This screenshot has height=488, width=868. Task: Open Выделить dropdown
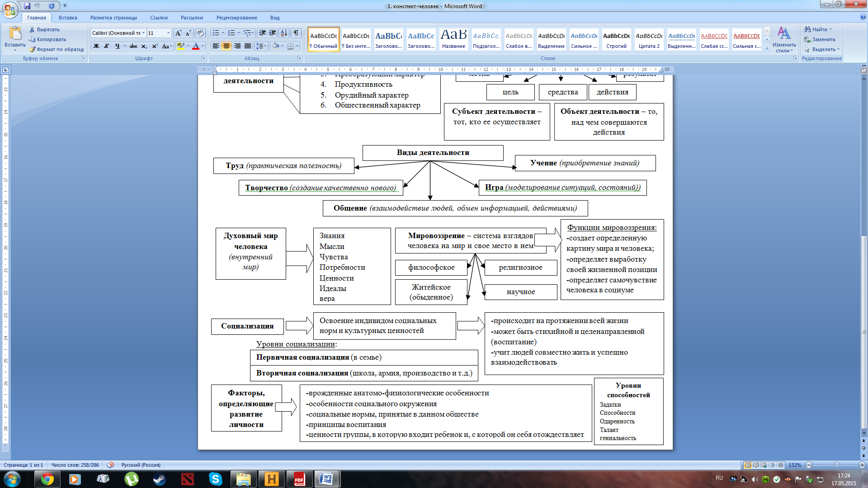coord(822,49)
